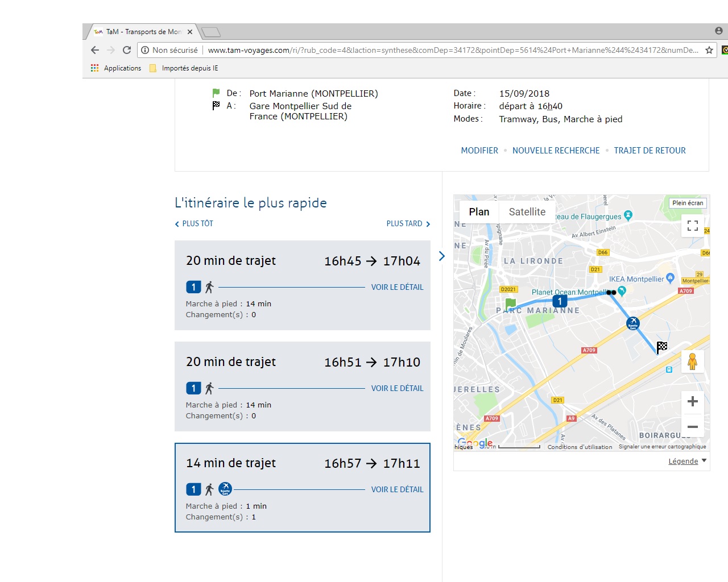The image size is (728, 582).
Task: Collapse map panel with the chevron arrow
Action: tap(442, 256)
